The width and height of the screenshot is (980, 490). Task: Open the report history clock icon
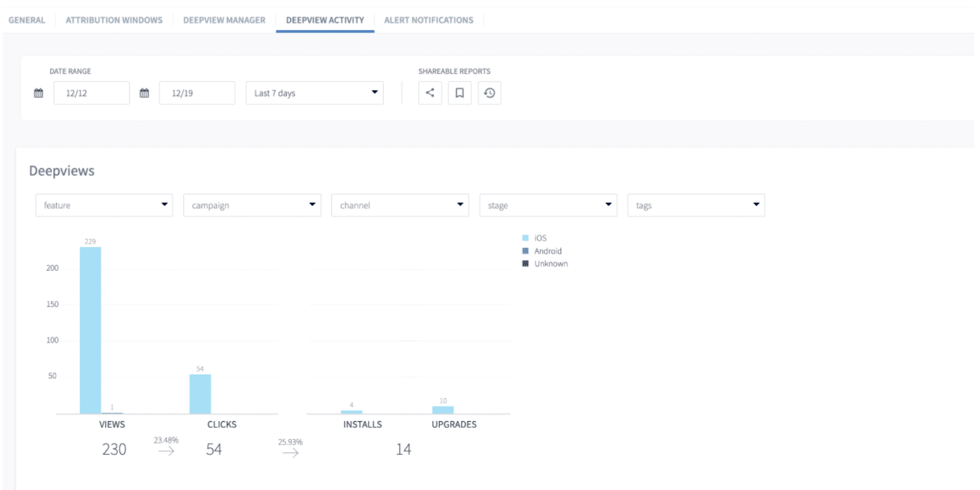coord(489,93)
